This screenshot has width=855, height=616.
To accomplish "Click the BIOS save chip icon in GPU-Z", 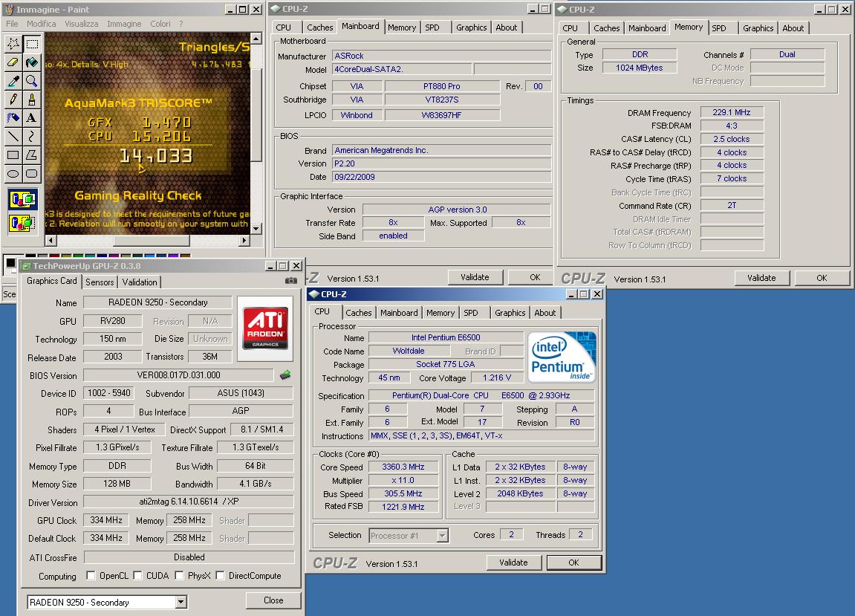I will click(285, 375).
